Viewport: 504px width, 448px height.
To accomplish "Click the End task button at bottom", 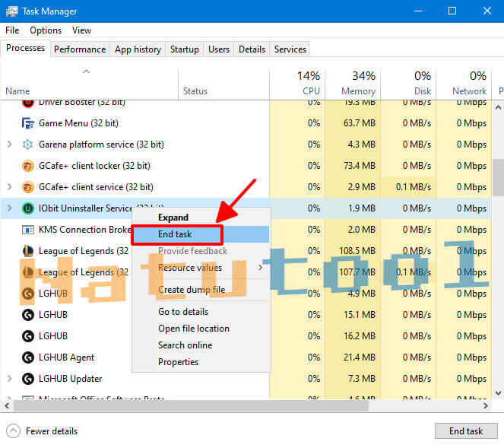I will pos(466,431).
